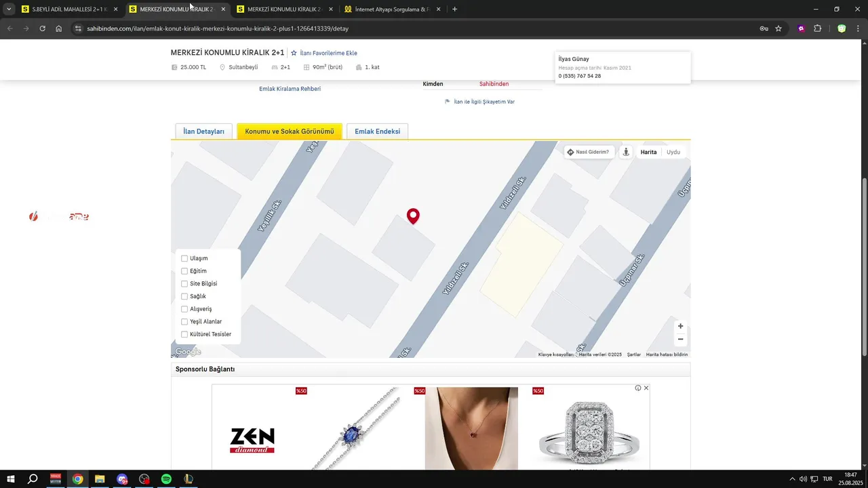This screenshot has height=488, width=868.
Task: Open the purple extension icon
Action: [802, 28]
